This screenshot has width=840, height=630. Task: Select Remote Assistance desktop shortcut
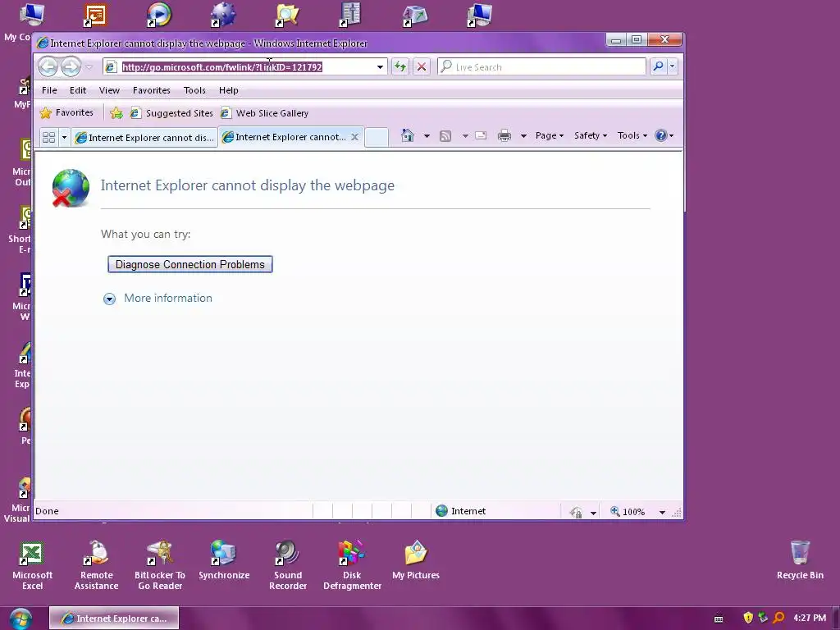pos(97,566)
